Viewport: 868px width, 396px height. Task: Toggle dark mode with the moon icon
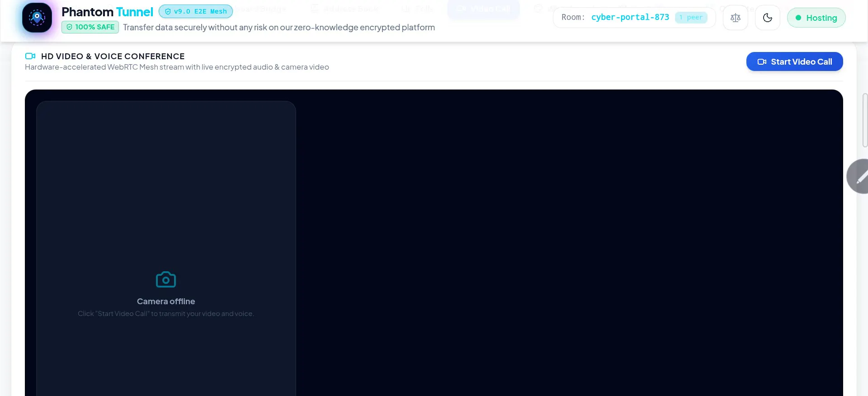tap(768, 18)
